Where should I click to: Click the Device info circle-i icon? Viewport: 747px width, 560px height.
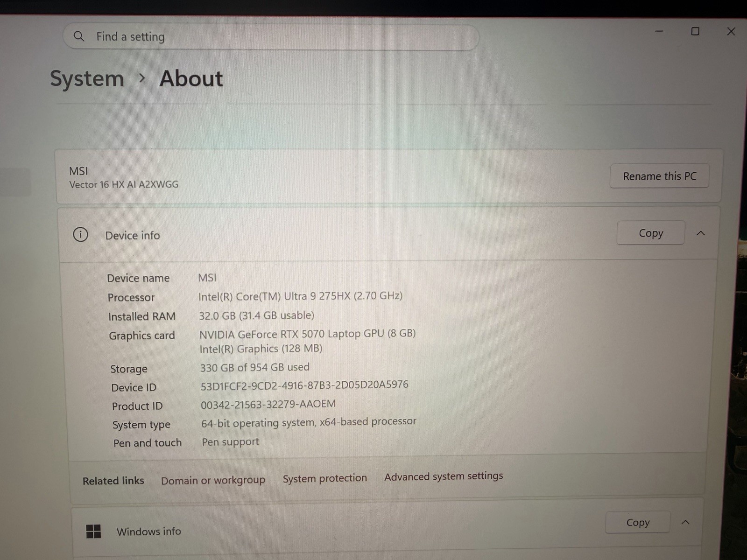coord(80,234)
